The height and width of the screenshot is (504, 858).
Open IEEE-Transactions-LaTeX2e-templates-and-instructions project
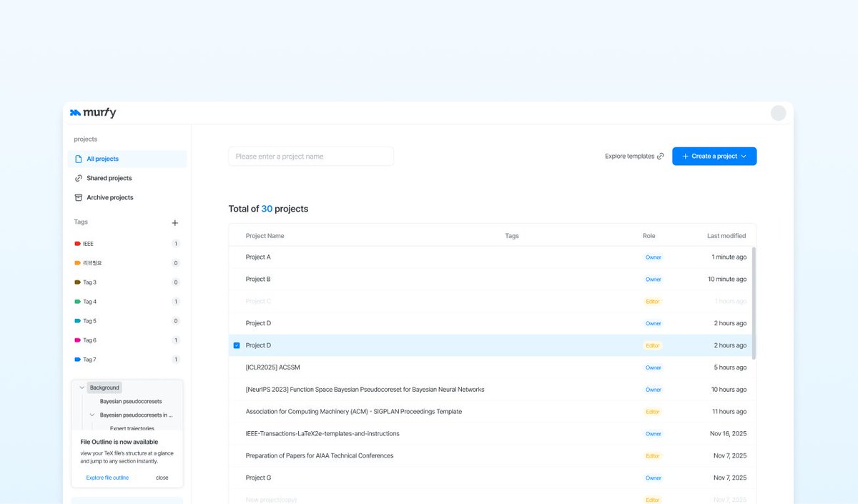[492, 434]
